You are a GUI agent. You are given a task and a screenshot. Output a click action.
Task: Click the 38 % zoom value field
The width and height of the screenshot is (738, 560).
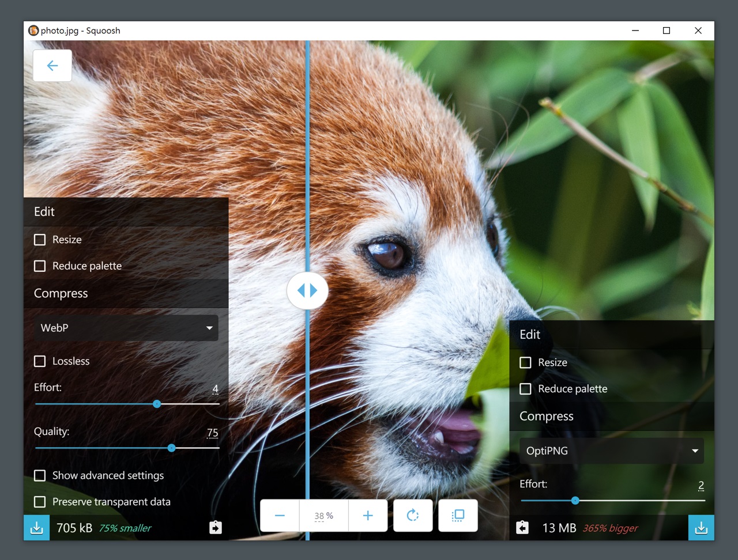tap(323, 516)
